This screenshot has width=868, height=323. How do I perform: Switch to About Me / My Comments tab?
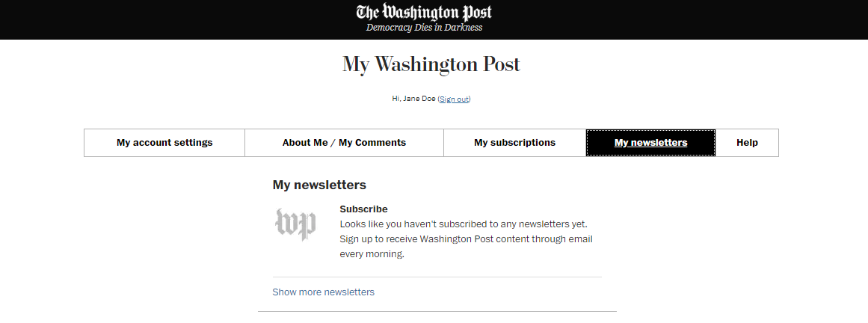pyautogui.click(x=345, y=143)
